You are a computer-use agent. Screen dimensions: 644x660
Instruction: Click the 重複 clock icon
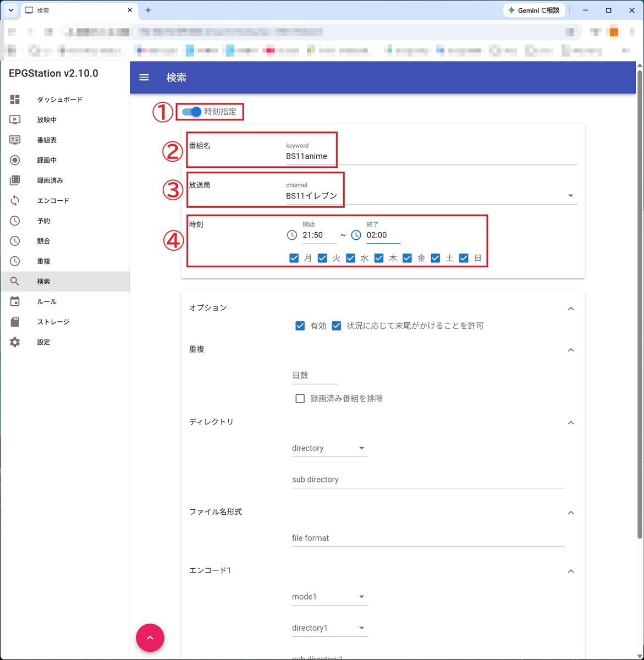(15, 261)
